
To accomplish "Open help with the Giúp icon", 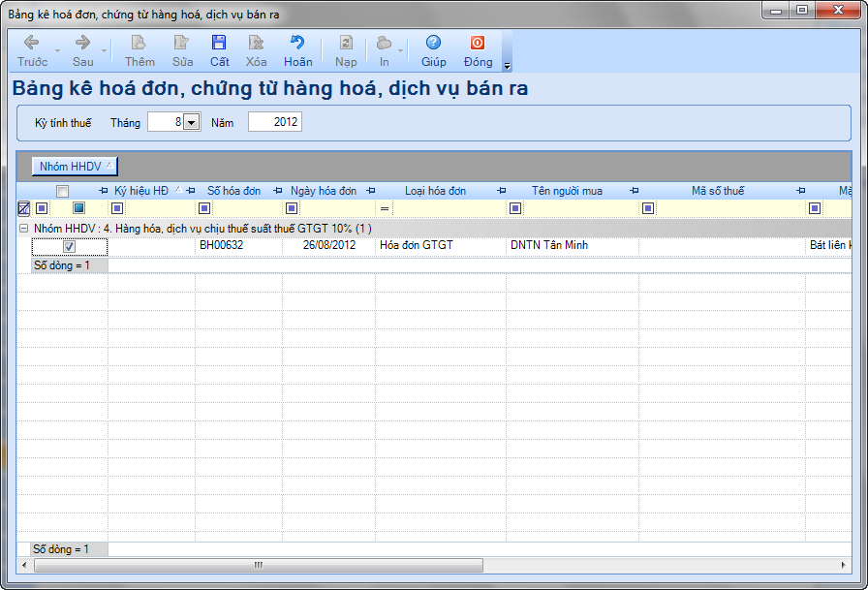I will click(433, 50).
